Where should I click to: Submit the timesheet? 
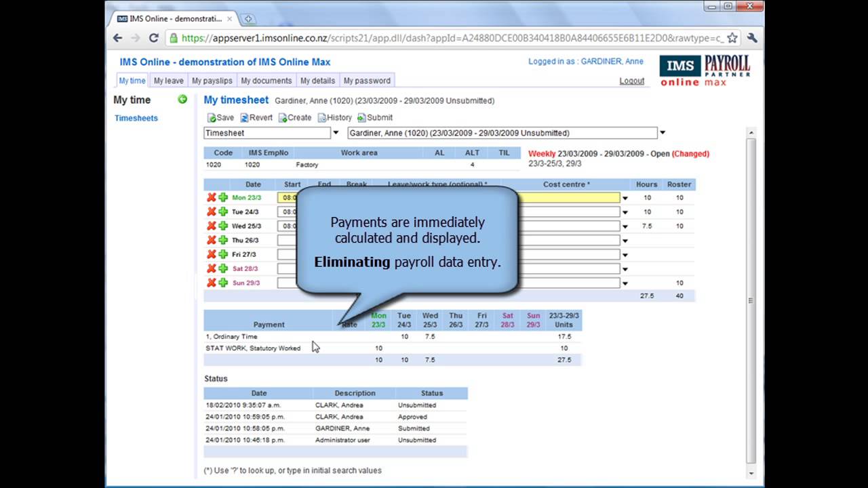click(x=375, y=117)
